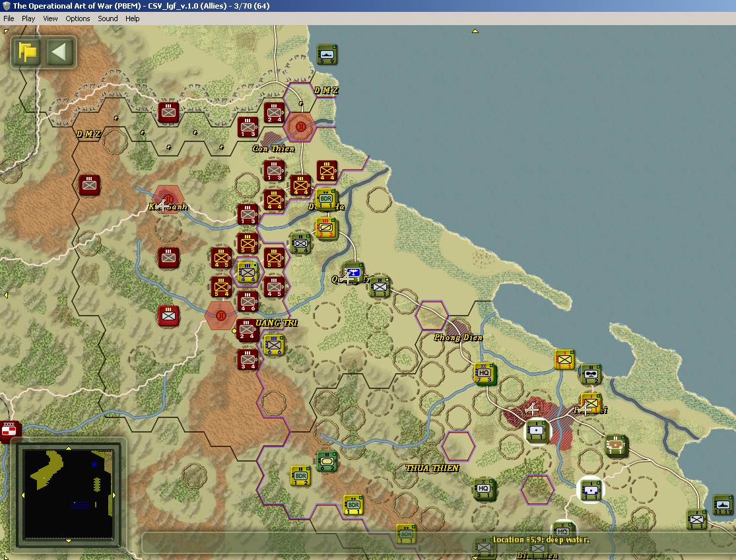The image size is (736, 560).
Task: Select the green unit rated 1-2 on coast
Action: click(x=591, y=374)
